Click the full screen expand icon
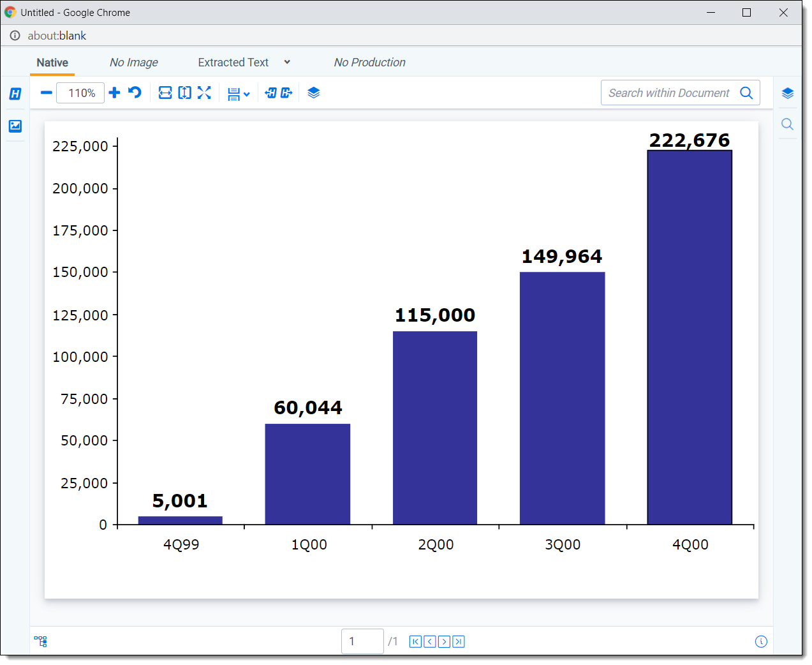 (204, 93)
